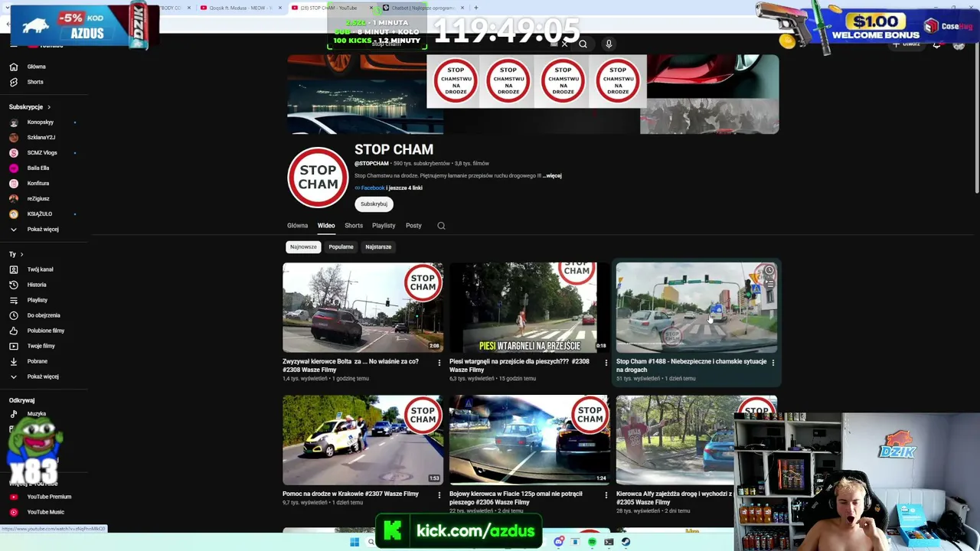Open video title Piesi wtargnęli na przejście
Screen dimensions: 980x551
tap(519, 366)
